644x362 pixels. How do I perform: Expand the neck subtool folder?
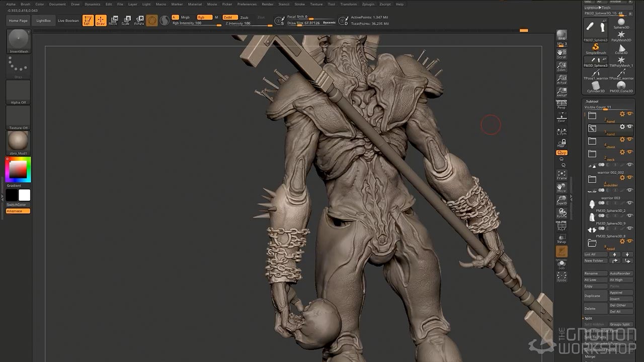(592, 154)
